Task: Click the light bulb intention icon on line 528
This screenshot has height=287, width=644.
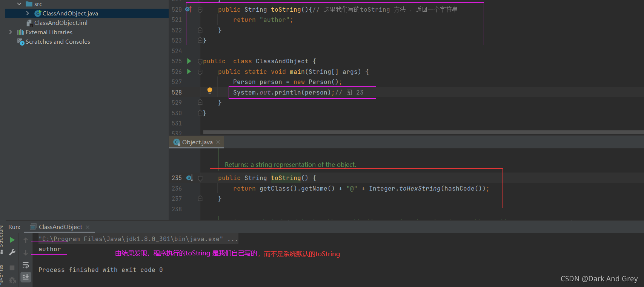Action: pyautogui.click(x=210, y=90)
